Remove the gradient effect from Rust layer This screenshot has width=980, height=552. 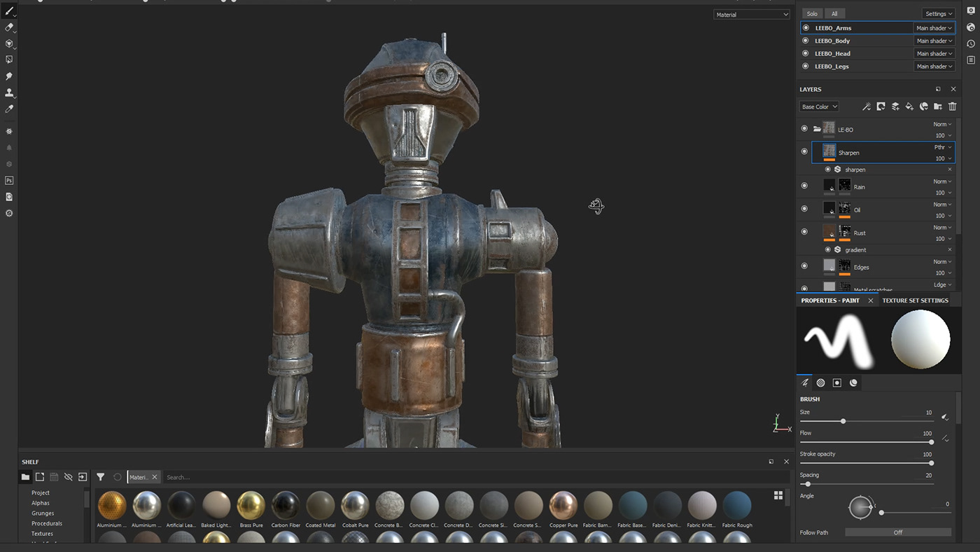[950, 249]
